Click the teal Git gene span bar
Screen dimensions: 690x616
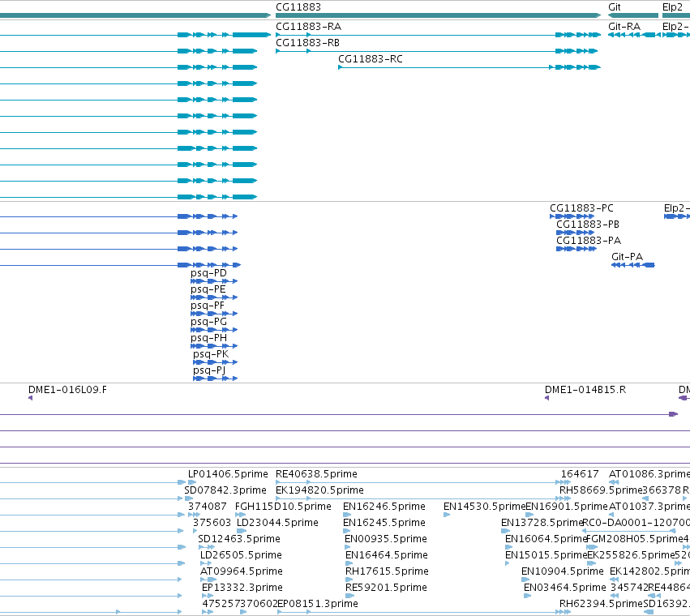click(632, 15)
